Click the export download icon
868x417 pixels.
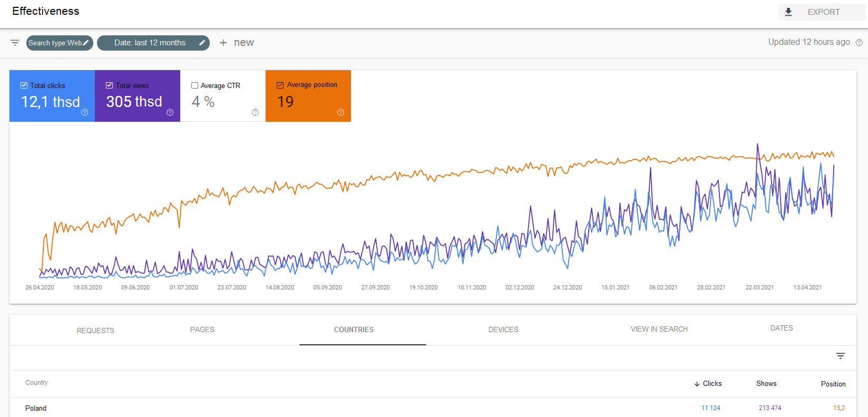tap(788, 12)
